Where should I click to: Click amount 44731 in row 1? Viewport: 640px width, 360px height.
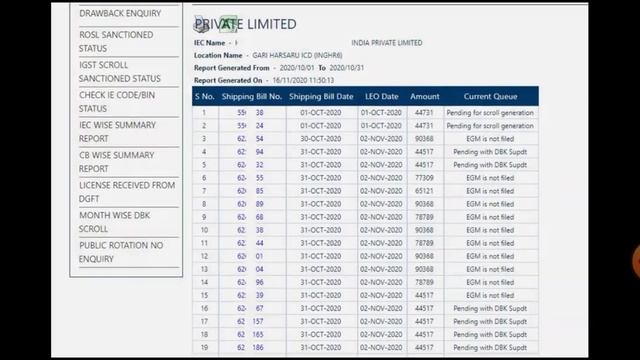click(424, 113)
